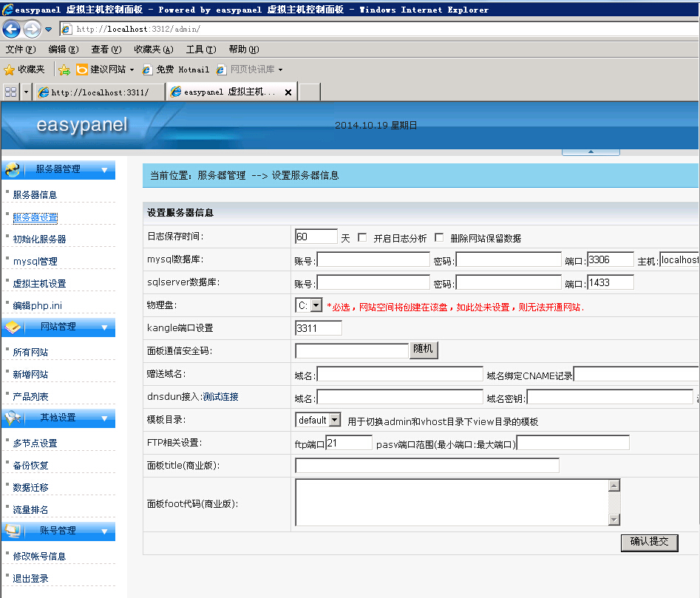Screen dimensions: 700x598
Task: Collapse the header with the up arrow handle
Action: pos(591,152)
